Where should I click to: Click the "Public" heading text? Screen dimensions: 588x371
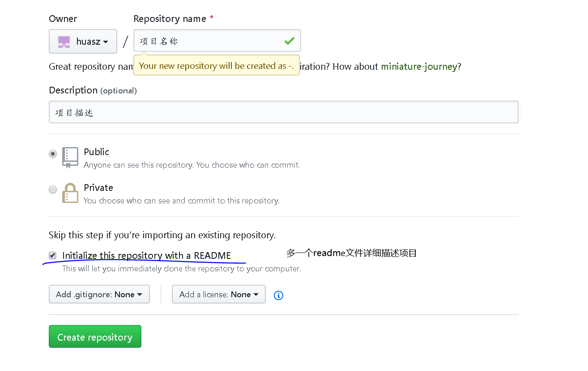click(96, 152)
